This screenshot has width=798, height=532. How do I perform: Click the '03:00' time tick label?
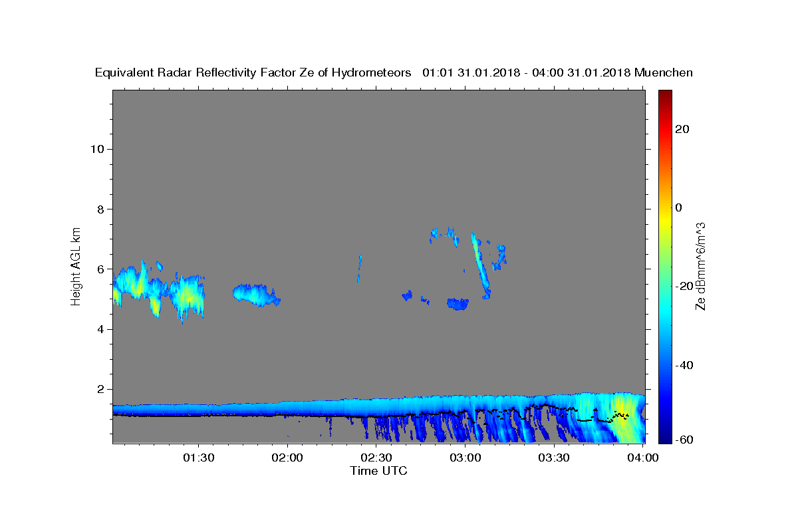point(465,458)
